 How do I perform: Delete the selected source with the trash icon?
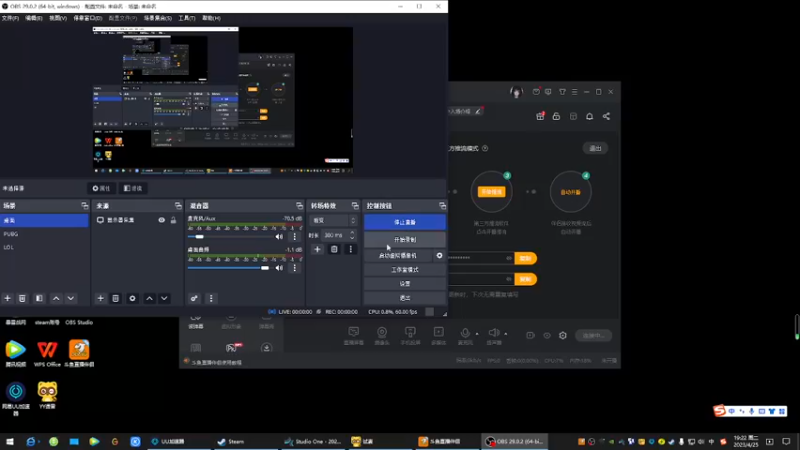point(116,298)
